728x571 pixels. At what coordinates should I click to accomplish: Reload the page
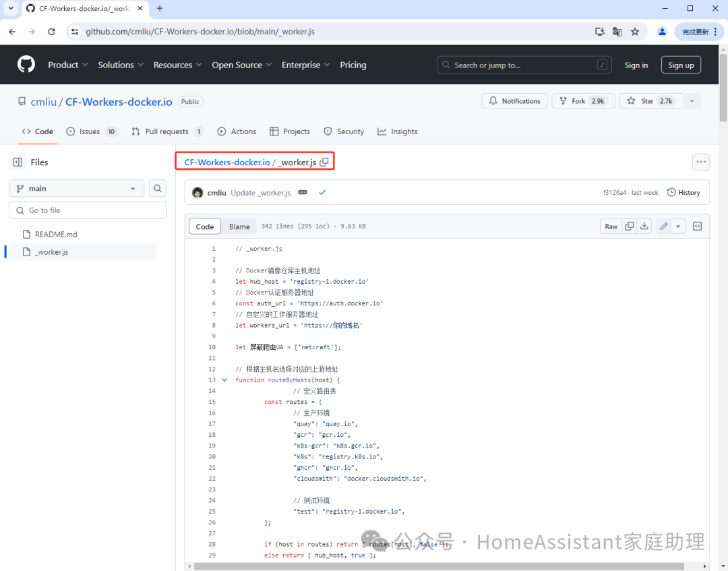click(x=51, y=32)
